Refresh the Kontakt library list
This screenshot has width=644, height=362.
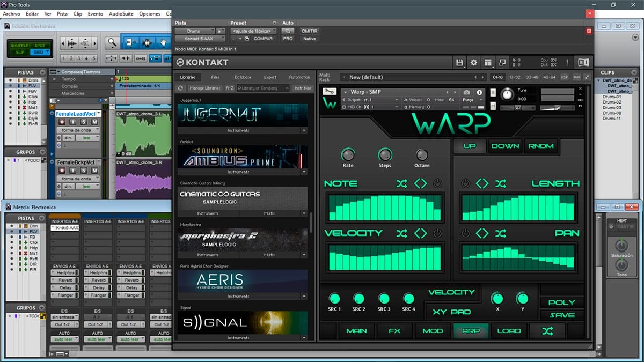pyautogui.click(x=181, y=88)
